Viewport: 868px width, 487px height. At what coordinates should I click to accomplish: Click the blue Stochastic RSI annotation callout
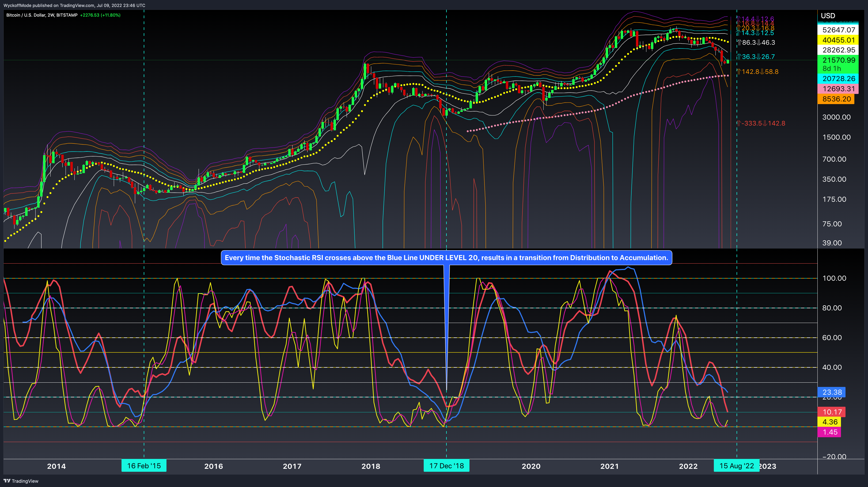(446, 258)
